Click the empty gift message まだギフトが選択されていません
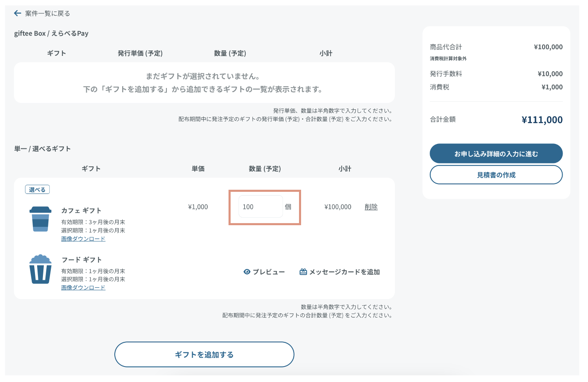The width and height of the screenshot is (588, 382). [203, 76]
